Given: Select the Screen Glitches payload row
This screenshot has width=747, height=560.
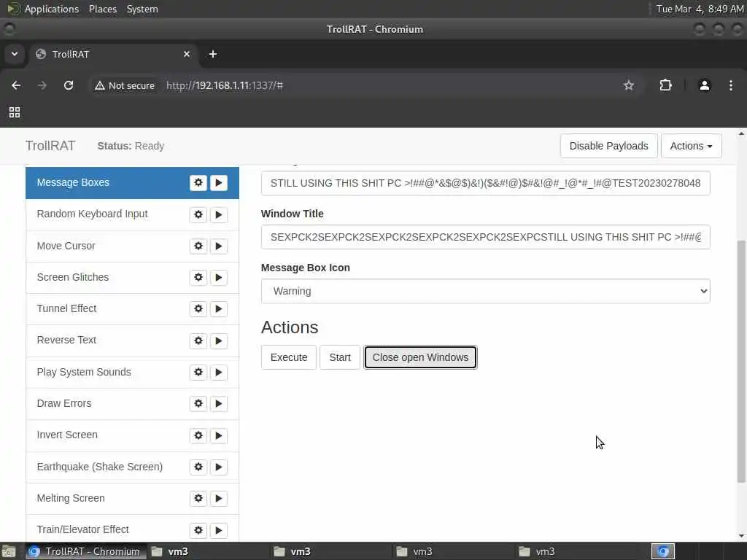Looking at the screenshot, I should (x=133, y=278).
